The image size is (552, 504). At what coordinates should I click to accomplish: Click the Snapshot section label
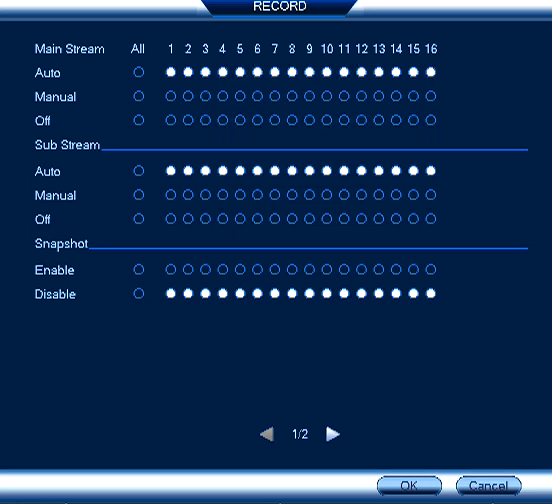[61, 244]
